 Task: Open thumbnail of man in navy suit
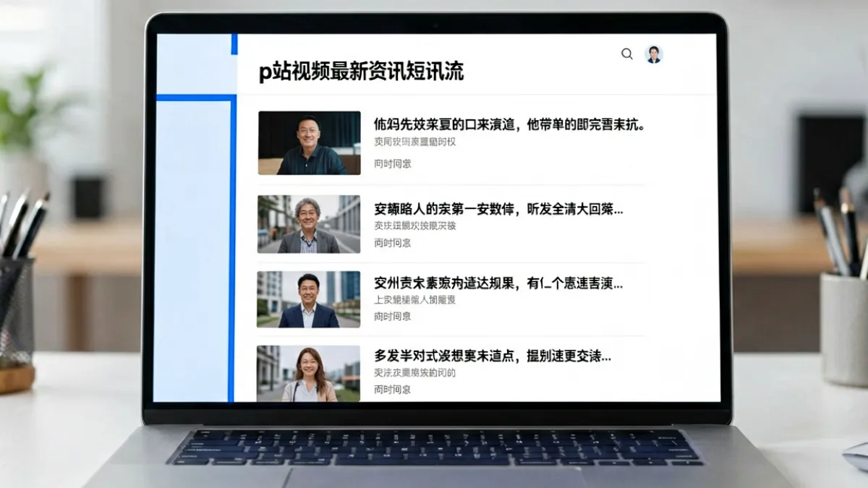pos(309,299)
